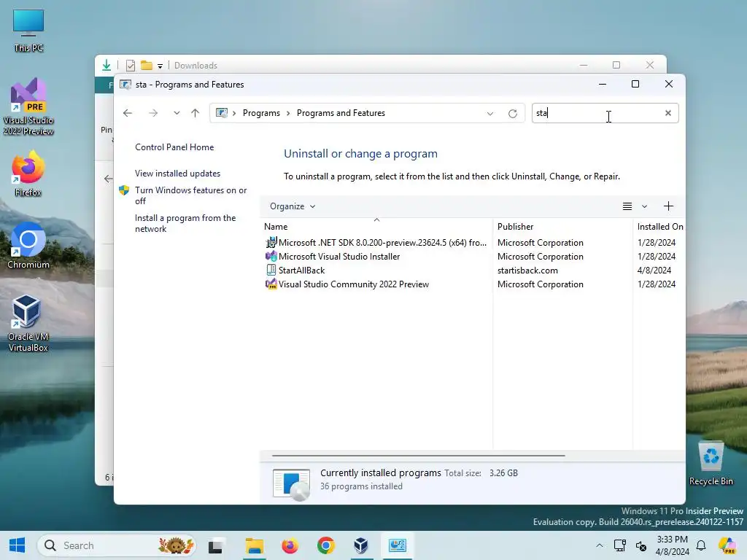Launch Chromium desktop shortcut

click(x=28, y=246)
